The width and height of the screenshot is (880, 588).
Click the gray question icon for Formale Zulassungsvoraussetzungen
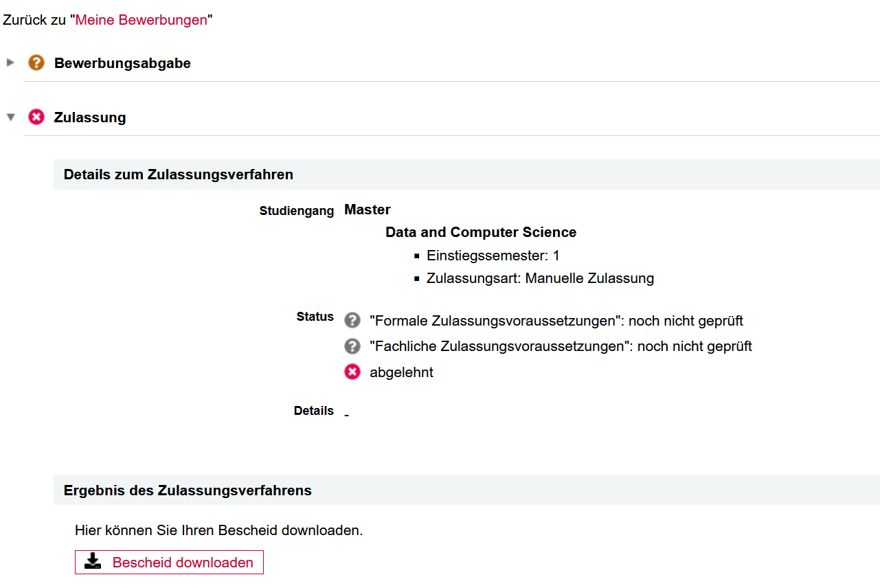(x=352, y=320)
